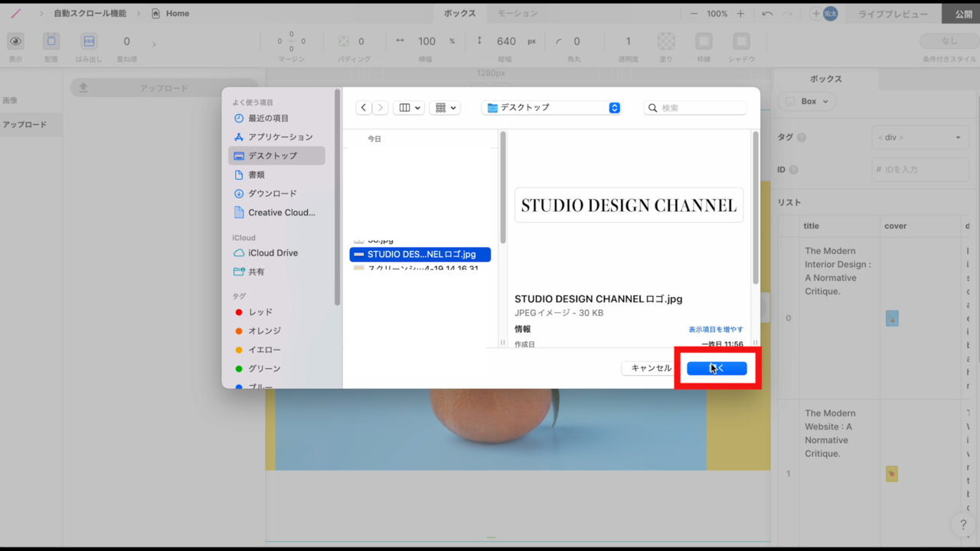Viewport: 980px width, 551px height.
Task: Open the grouping options dropdown in dialog
Action: pyautogui.click(x=445, y=108)
